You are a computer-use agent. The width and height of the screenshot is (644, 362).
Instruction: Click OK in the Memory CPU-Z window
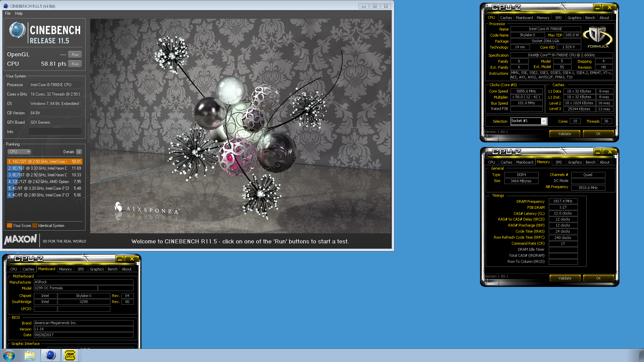coord(598,278)
